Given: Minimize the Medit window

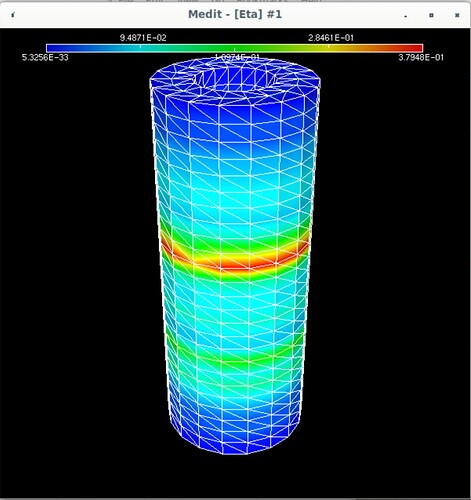Looking at the screenshot, I should click(405, 15).
